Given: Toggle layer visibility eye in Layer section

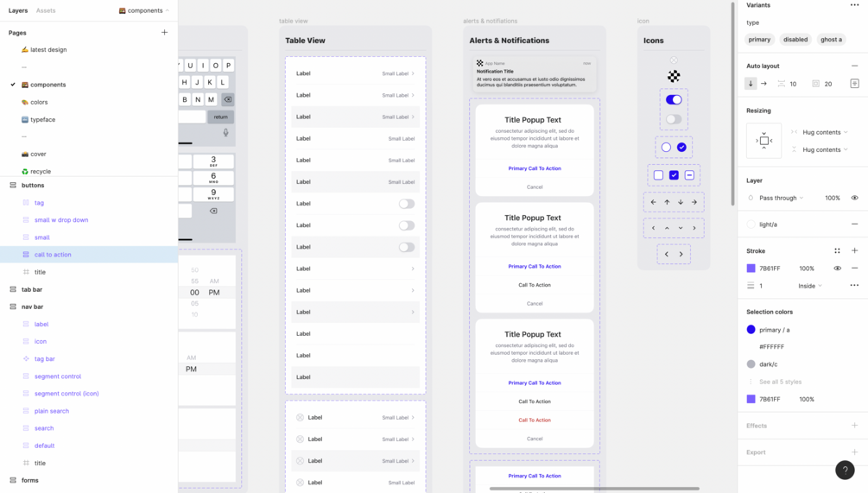Looking at the screenshot, I should pos(854,198).
